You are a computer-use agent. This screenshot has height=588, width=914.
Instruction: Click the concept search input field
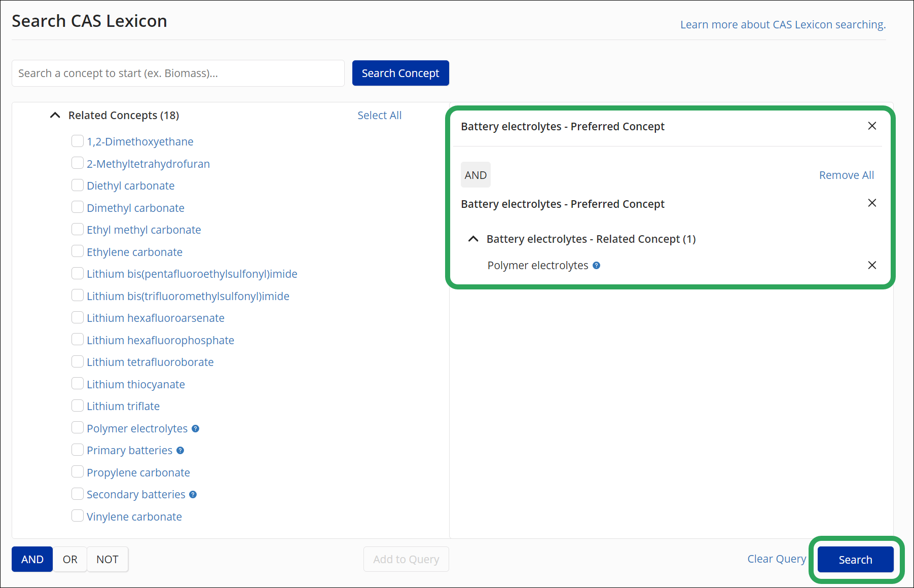pyautogui.click(x=178, y=73)
